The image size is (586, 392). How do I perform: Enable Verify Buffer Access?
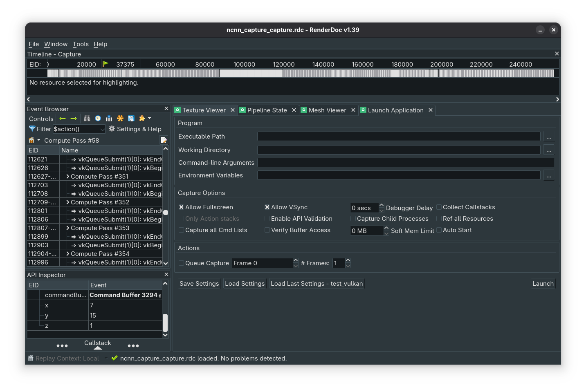pyautogui.click(x=267, y=230)
